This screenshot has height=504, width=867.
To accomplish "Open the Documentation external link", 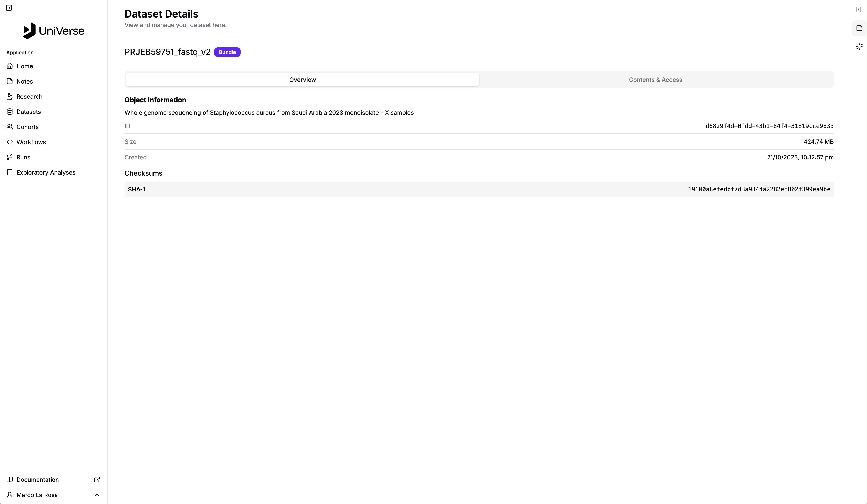I will click(x=38, y=480).
